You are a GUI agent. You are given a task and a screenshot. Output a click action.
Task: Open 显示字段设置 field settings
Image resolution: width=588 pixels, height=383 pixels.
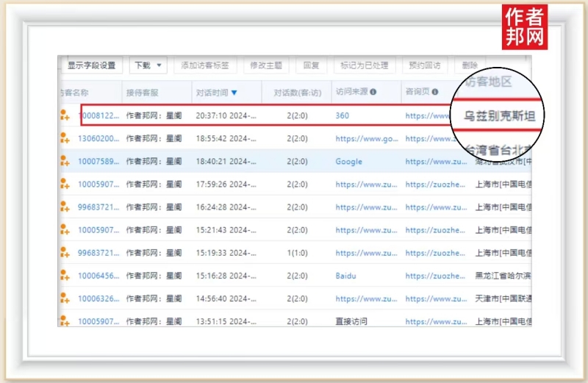(x=91, y=65)
